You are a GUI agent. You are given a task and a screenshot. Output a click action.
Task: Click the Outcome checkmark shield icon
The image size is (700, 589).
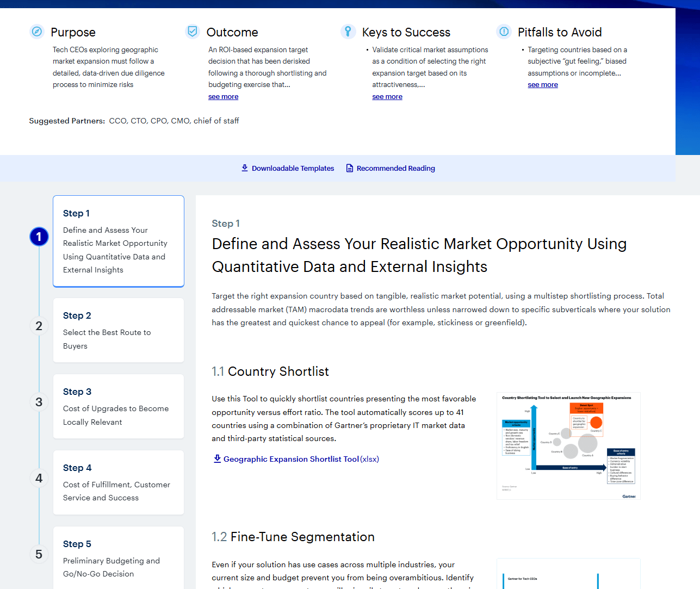click(193, 32)
